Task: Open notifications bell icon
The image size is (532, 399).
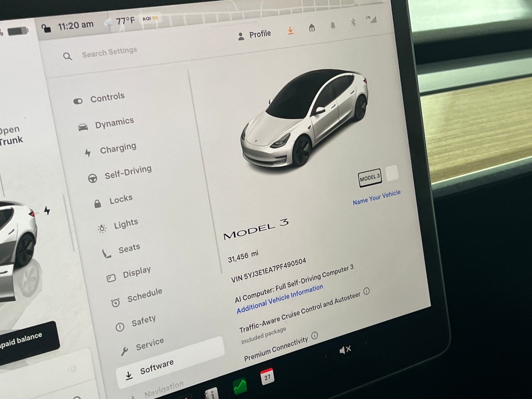Action: tap(333, 26)
